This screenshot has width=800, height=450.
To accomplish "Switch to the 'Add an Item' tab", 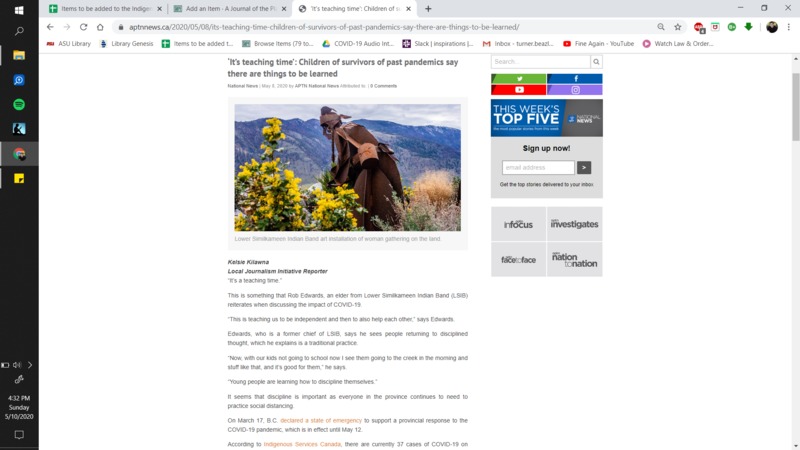I will (230, 9).
